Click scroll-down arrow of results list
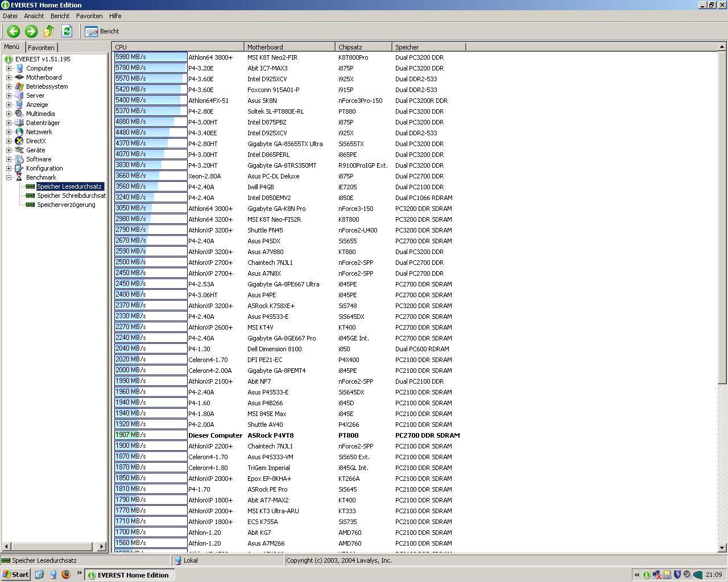The width and height of the screenshot is (728, 582). [722, 548]
